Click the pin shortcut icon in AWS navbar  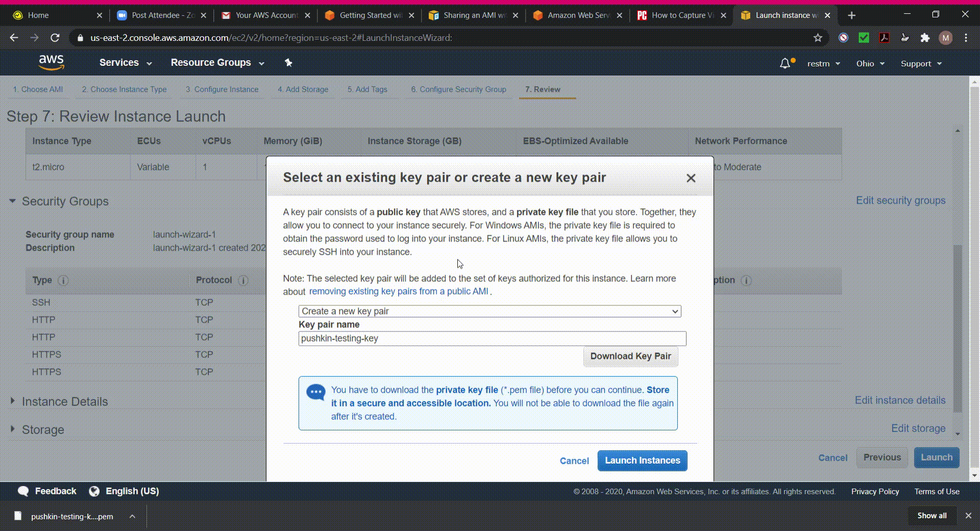(x=288, y=63)
